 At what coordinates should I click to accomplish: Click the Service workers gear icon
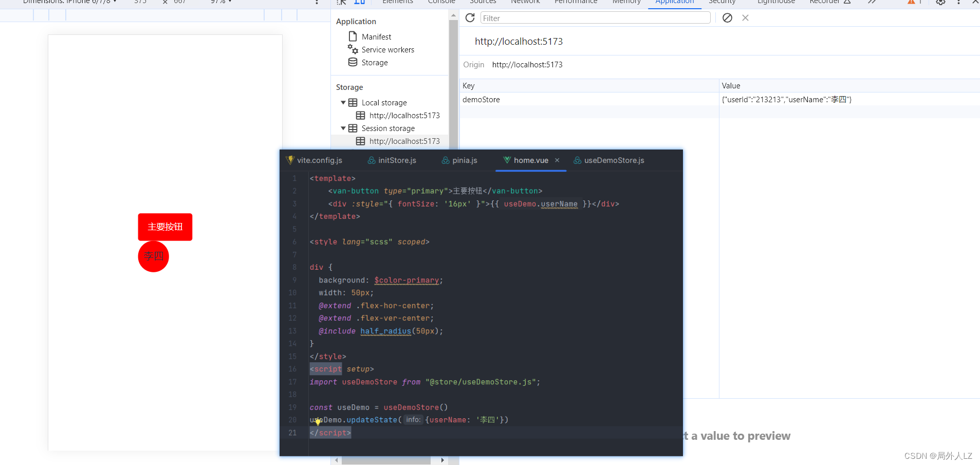353,49
